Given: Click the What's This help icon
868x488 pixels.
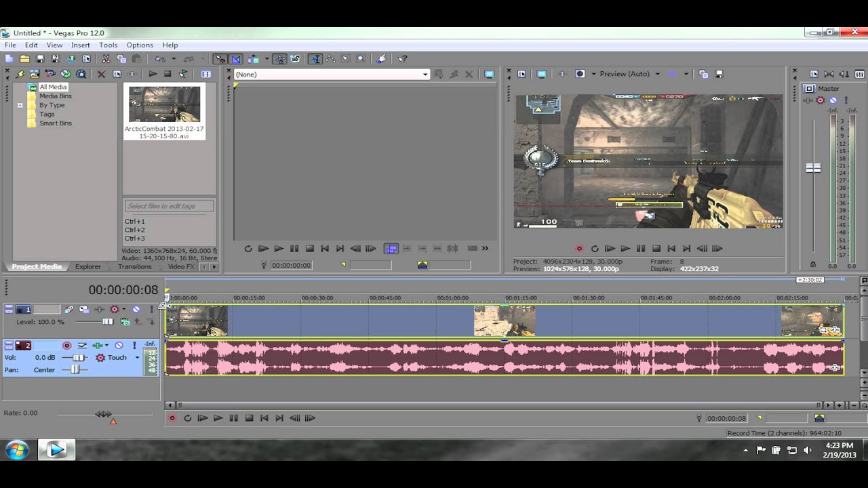Looking at the screenshot, I should [x=402, y=59].
